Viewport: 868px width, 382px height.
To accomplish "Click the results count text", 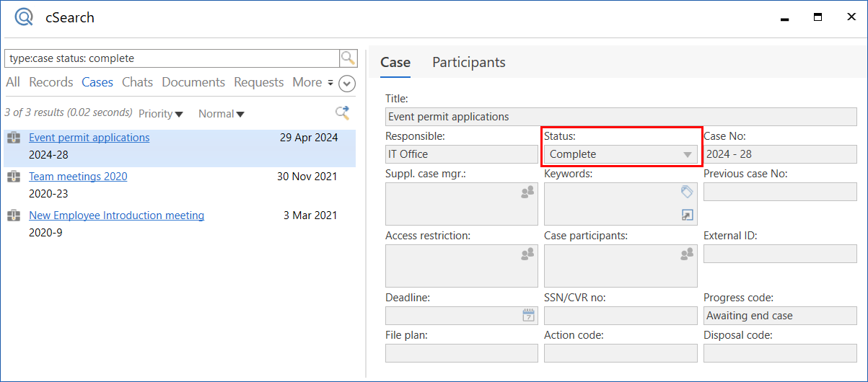I will (x=69, y=112).
